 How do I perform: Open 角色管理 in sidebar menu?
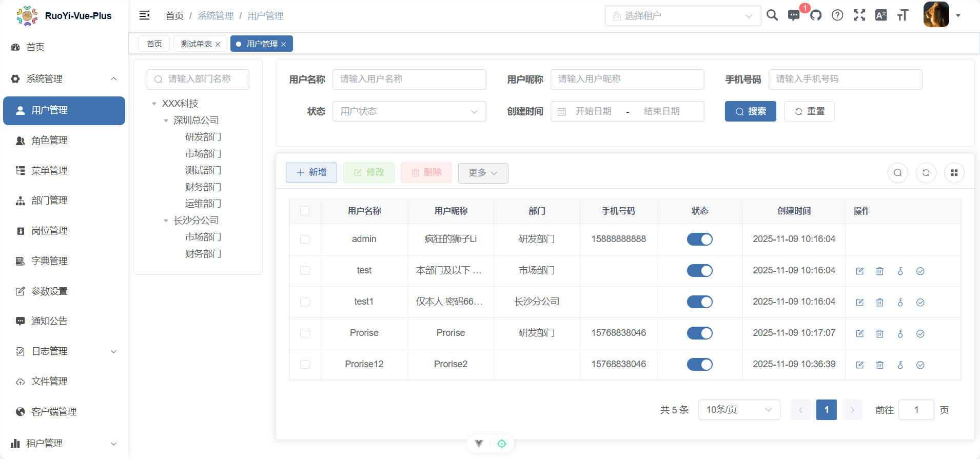[x=49, y=141]
